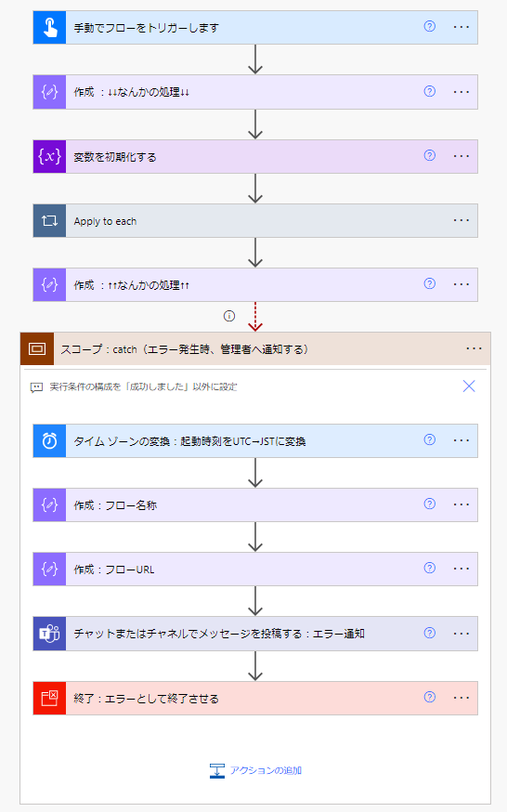Click the Apply to each loop icon
Image resolution: width=507 pixels, height=812 pixels.
(49, 220)
